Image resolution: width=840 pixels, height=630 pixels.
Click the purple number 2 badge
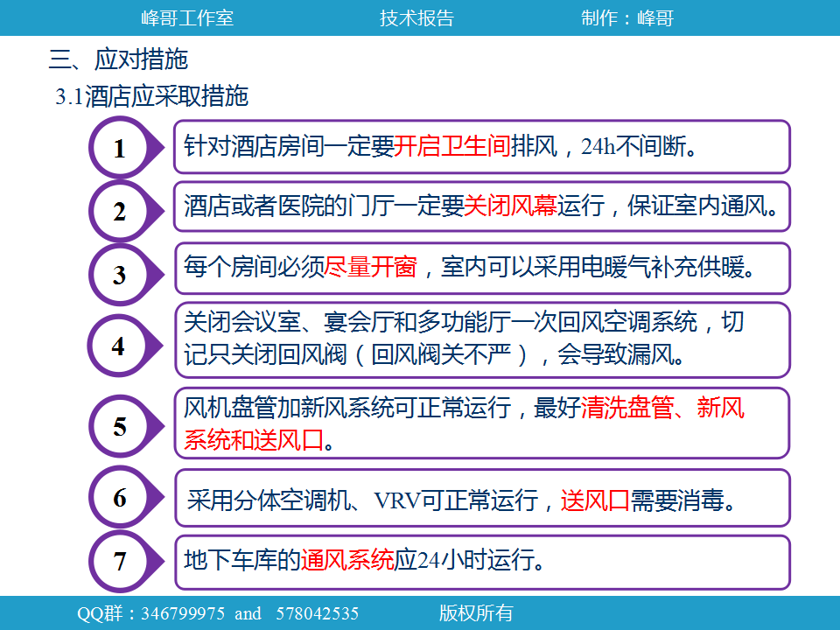[125, 211]
